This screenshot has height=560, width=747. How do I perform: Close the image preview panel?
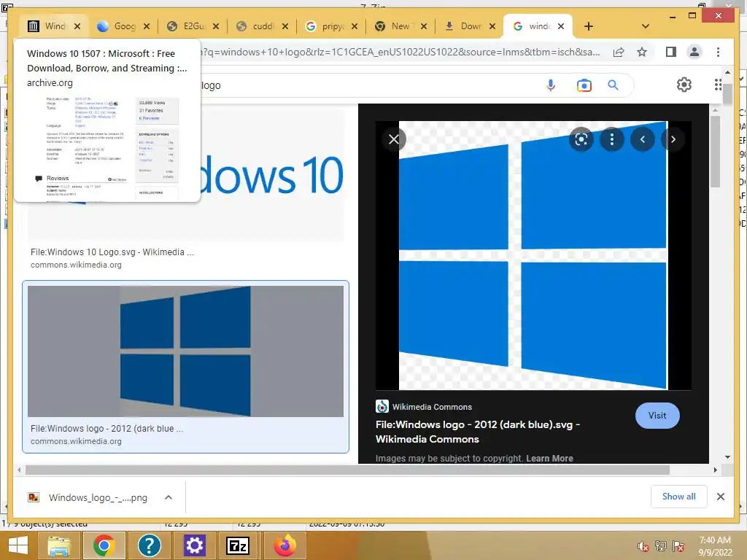(x=394, y=139)
